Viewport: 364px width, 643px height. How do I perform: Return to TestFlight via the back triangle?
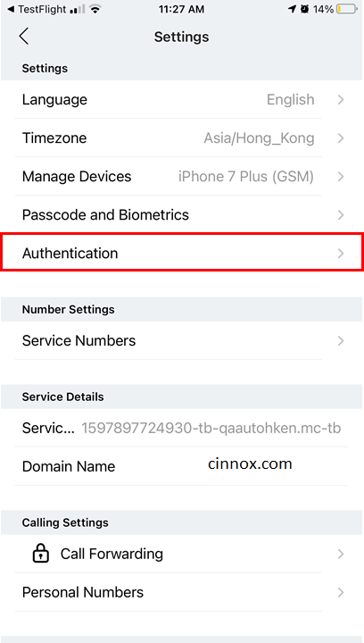[10, 10]
